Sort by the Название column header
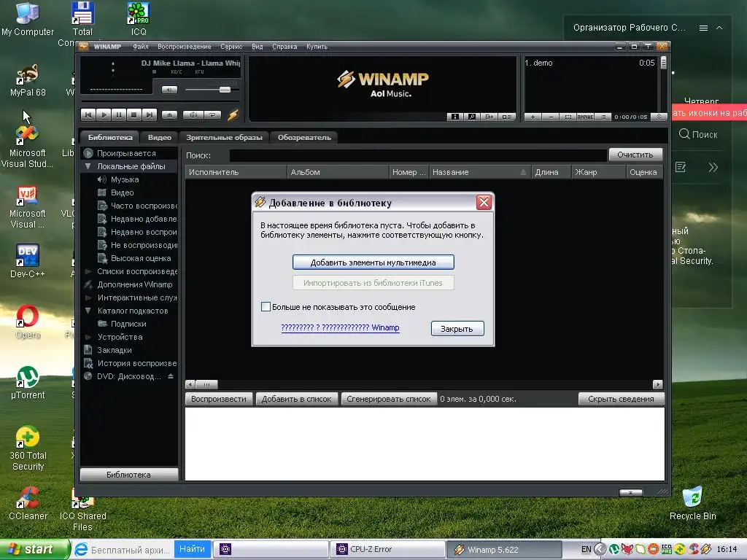 click(479, 172)
